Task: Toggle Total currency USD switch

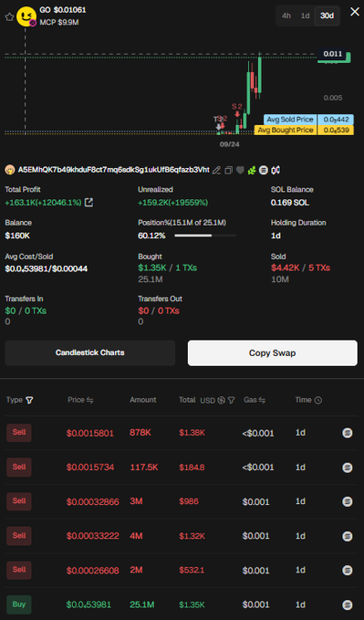Action: pos(221,401)
